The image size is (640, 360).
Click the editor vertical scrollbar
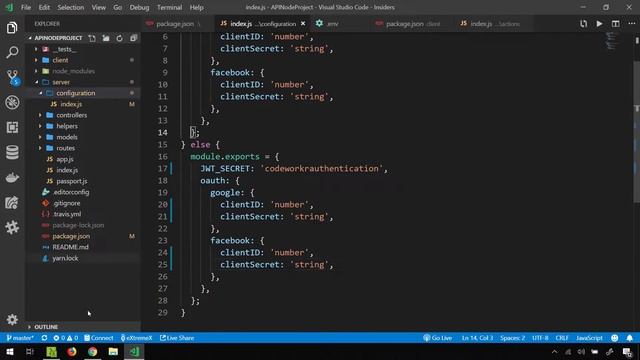[637, 131]
